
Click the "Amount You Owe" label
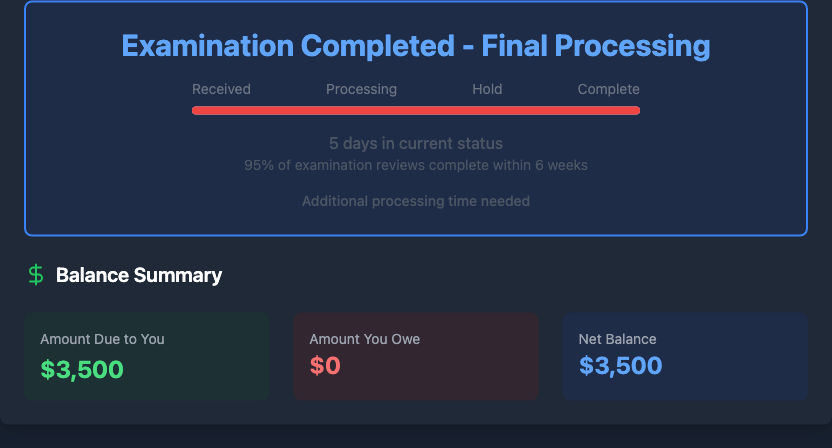(364, 339)
